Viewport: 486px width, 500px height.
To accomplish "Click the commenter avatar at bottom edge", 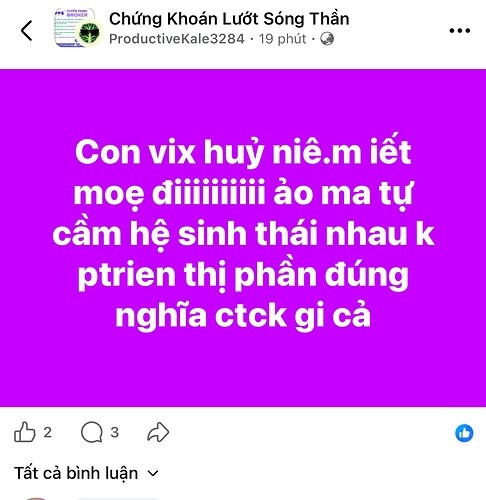I will click(x=36, y=498).
